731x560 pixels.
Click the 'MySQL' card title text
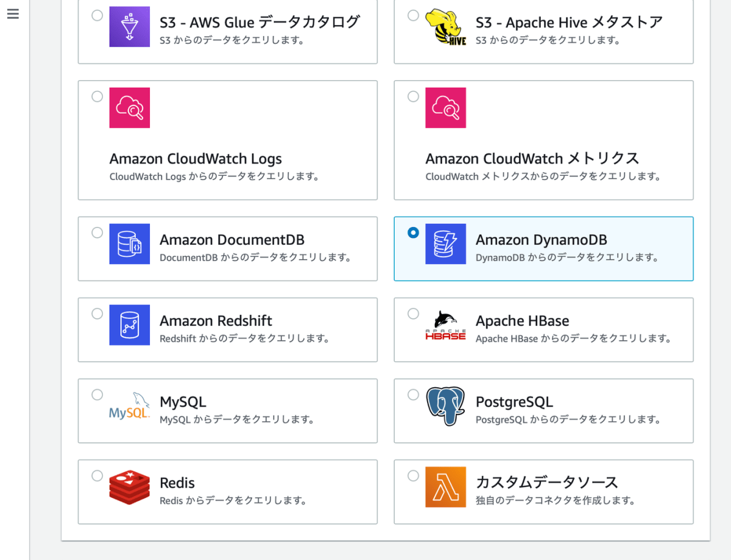[183, 402]
